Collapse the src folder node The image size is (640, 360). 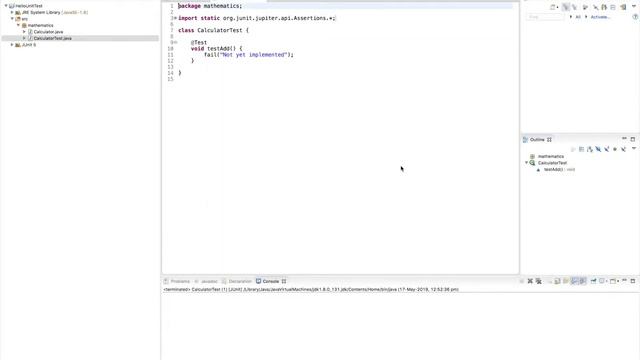pyautogui.click(x=12, y=19)
